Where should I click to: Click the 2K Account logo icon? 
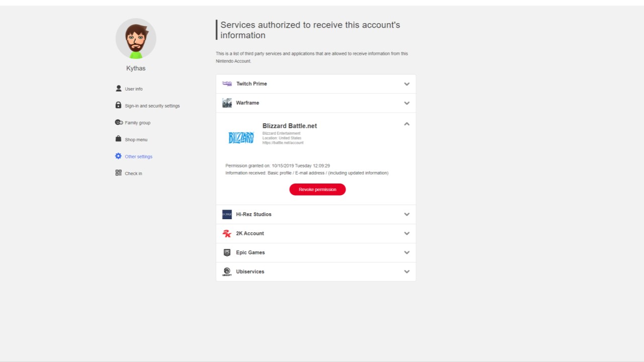point(227,233)
